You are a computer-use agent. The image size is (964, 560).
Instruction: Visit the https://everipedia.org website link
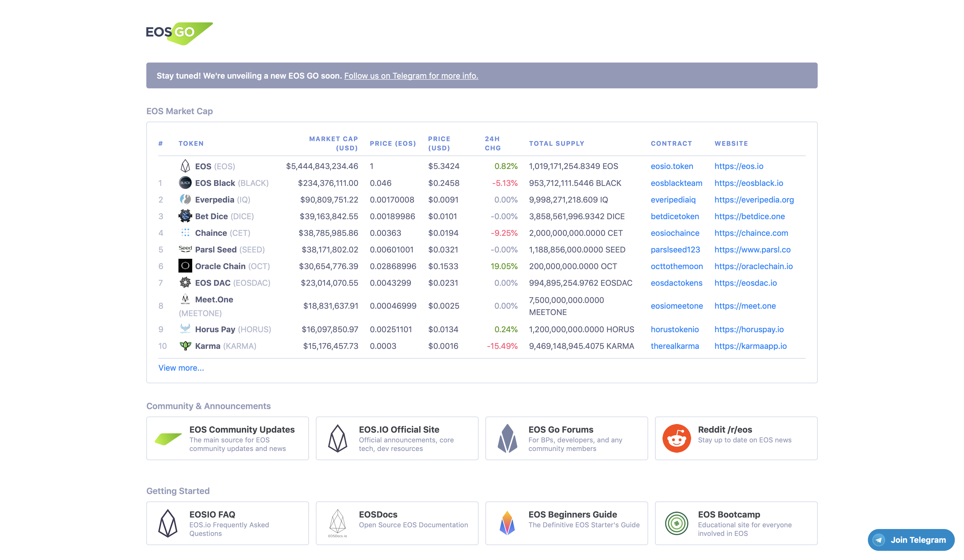(754, 200)
